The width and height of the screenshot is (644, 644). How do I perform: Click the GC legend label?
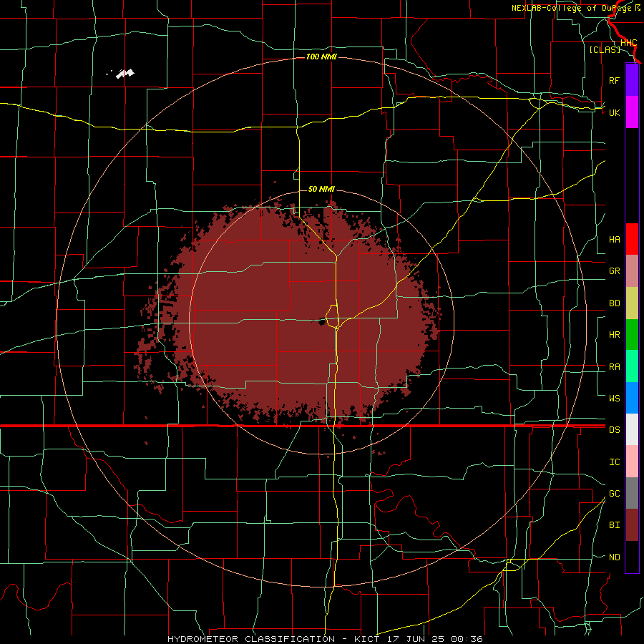614,494
